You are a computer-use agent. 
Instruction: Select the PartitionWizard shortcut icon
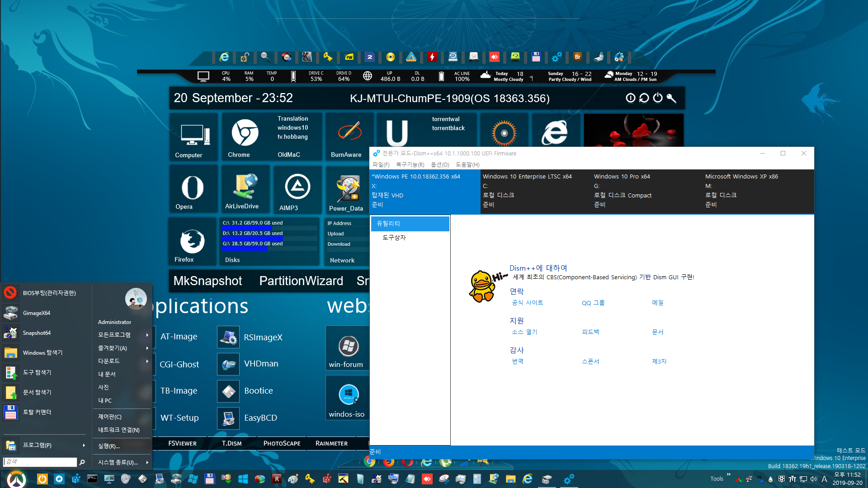(301, 281)
